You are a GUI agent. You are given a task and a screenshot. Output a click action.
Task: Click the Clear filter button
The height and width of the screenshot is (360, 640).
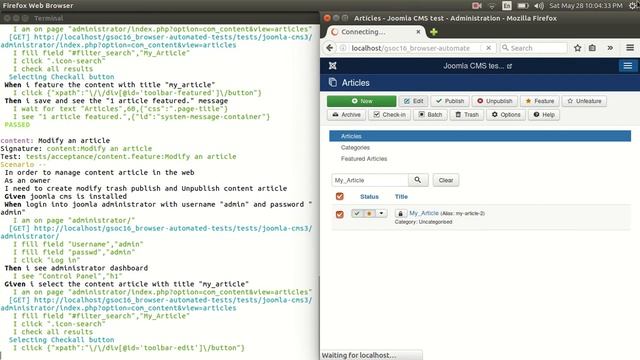pyautogui.click(x=446, y=180)
